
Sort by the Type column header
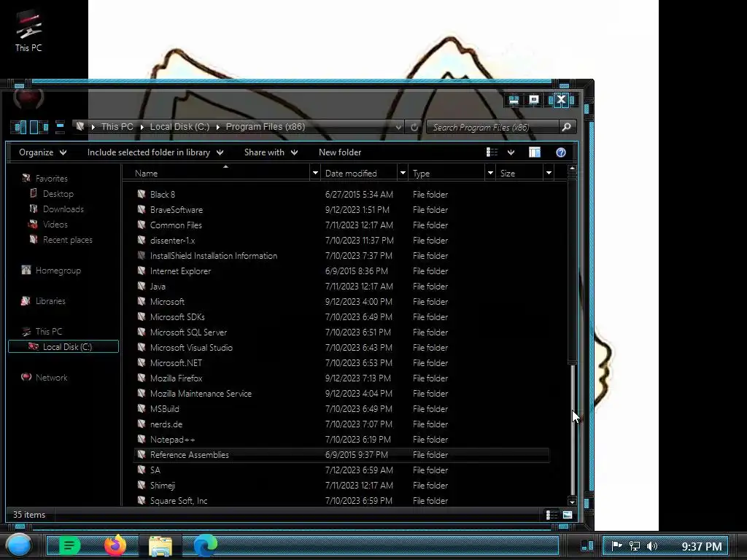[x=447, y=173]
